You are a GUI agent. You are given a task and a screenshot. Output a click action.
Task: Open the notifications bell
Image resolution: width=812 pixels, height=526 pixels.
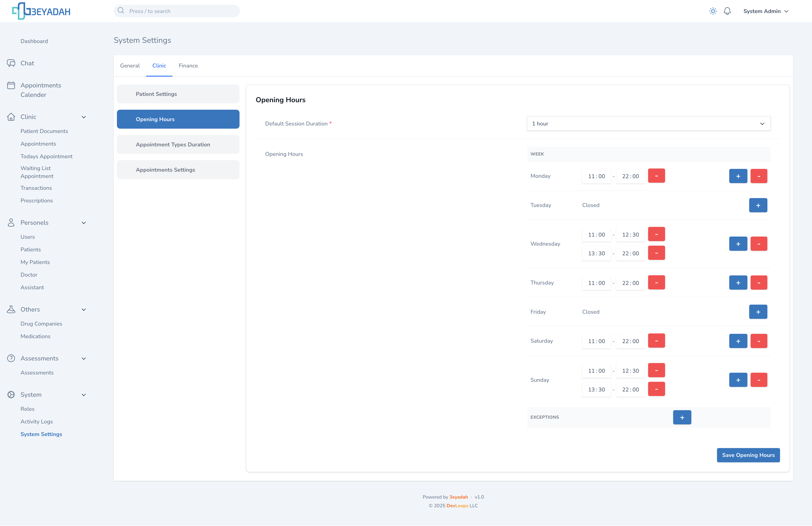point(727,11)
